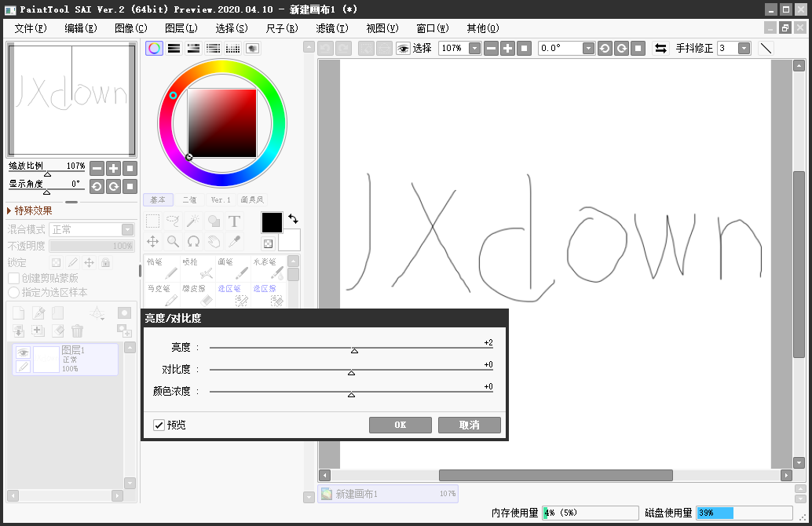Click the 亮度 brightness slider handle
Screen dimensions: 812x526
[354, 350]
